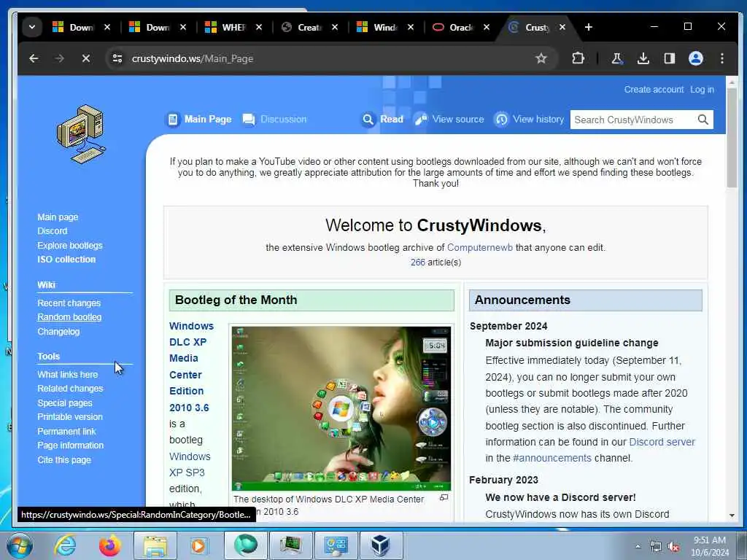Open the tab search dropdown arrow
The width and height of the screenshot is (747, 560).
click(x=32, y=27)
